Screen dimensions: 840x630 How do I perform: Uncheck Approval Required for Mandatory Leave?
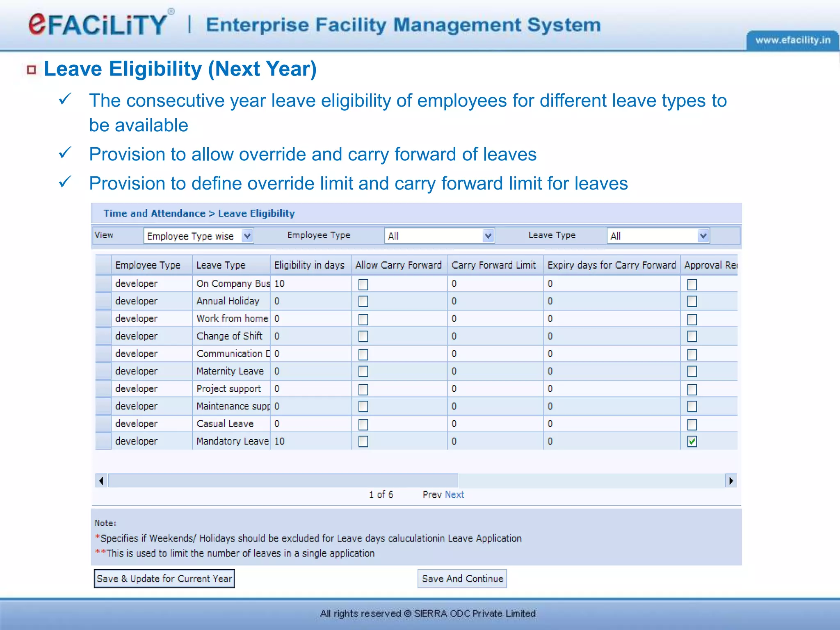click(x=692, y=441)
